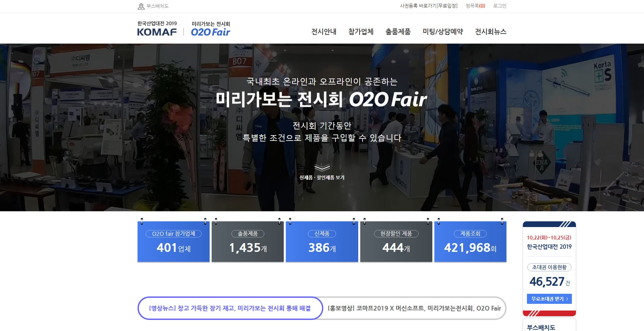Open 찜목록(0) wishlist
This screenshot has height=331, width=644.
pos(475,6)
